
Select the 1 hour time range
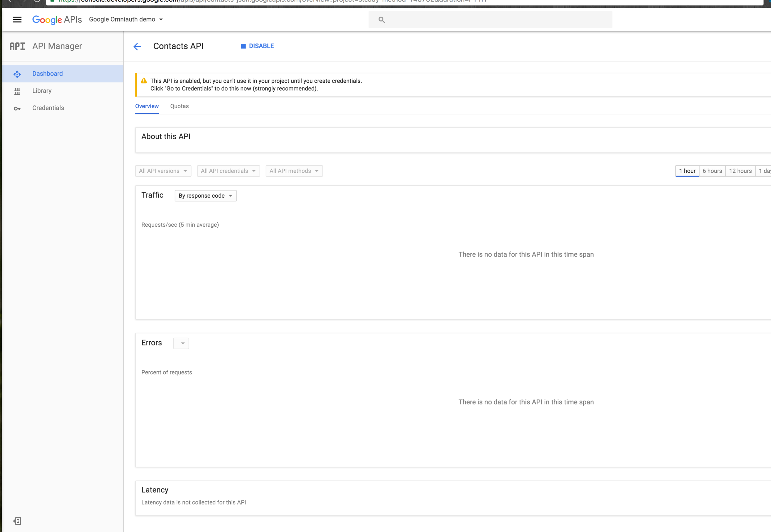(x=687, y=171)
